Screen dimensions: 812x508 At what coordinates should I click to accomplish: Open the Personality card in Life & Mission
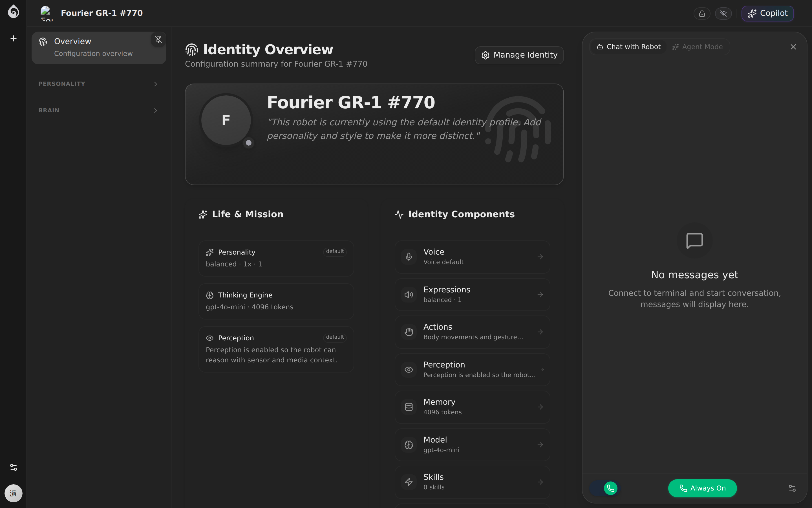(x=276, y=258)
